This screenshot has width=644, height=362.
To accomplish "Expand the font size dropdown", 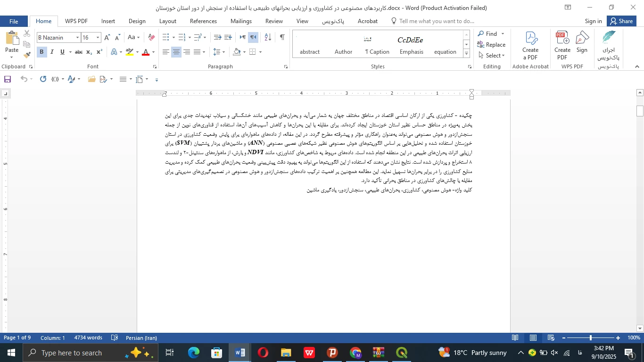I will tap(98, 38).
